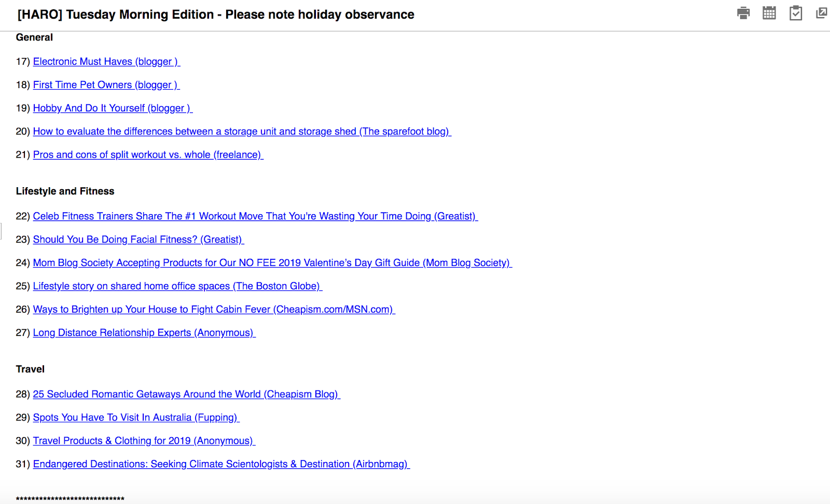Click Endangered Destinations Airbnbmag link
This screenshot has height=504, width=830.
pyautogui.click(x=220, y=464)
